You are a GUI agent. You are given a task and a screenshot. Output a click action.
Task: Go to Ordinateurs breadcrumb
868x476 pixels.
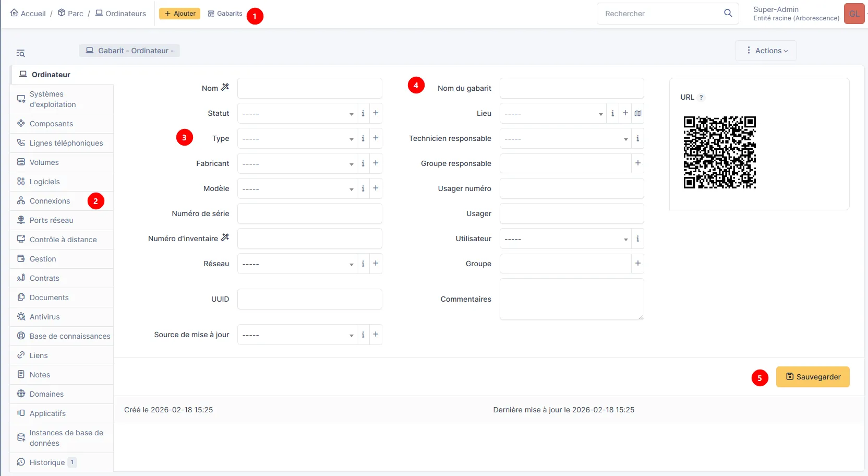(120, 13)
